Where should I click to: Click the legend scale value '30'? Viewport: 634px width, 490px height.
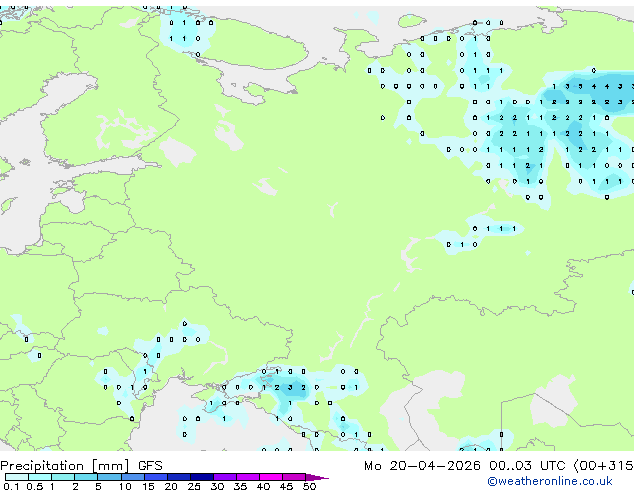tap(217, 486)
